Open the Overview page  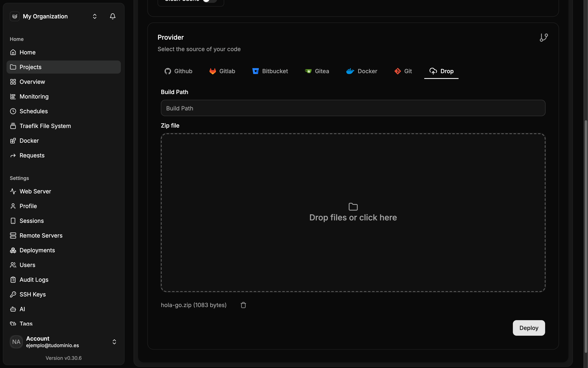64,82
